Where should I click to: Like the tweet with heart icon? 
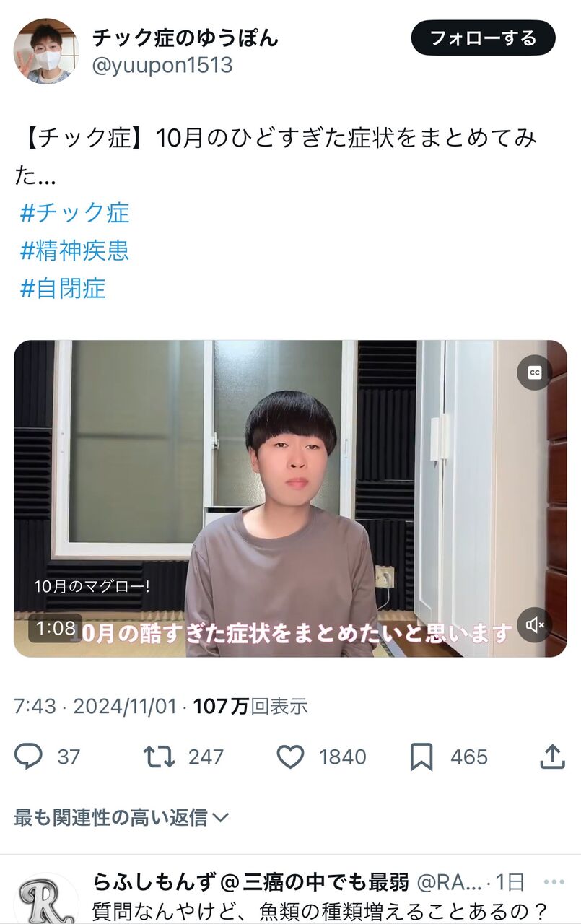[x=291, y=757]
